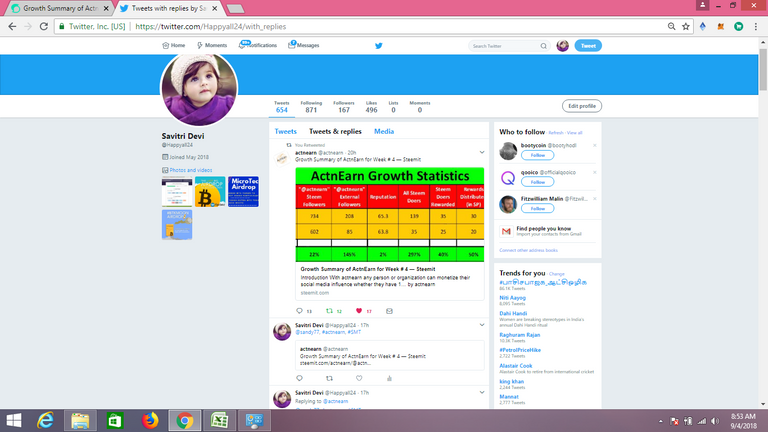Expand options on Savitri Devi's @sandy77 tweet
This screenshot has width=768, height=432.
(x=482, y=325)
